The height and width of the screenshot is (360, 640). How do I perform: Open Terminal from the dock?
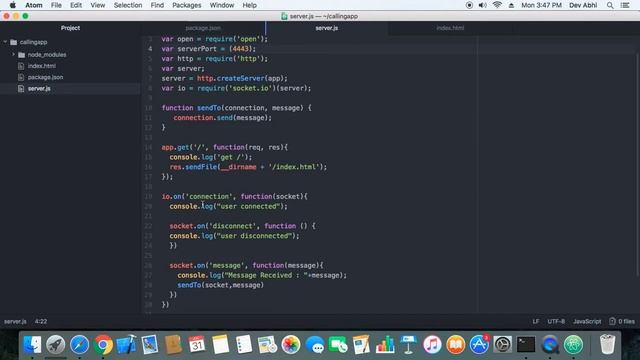click(x=526, y=344)
